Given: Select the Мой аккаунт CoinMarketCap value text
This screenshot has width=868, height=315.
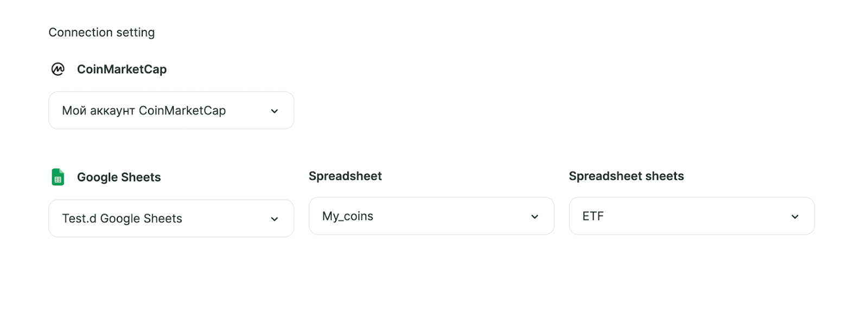Looking at the screenshot, I should point(144,110).
